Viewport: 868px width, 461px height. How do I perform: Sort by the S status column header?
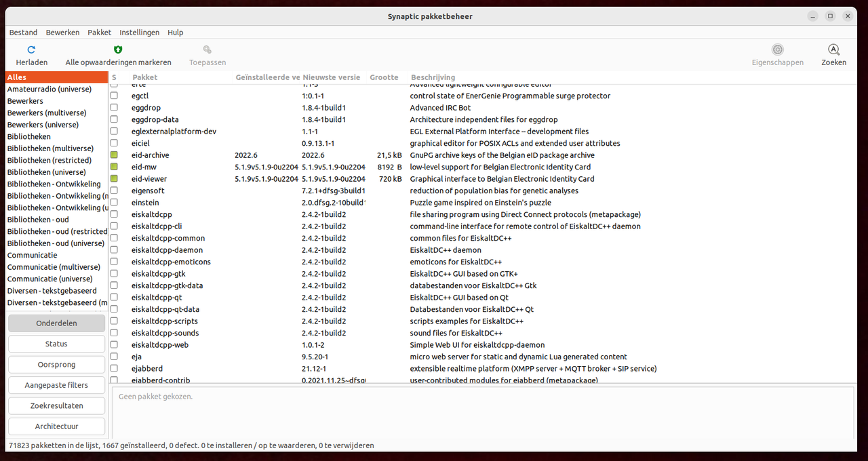[115, 77]
